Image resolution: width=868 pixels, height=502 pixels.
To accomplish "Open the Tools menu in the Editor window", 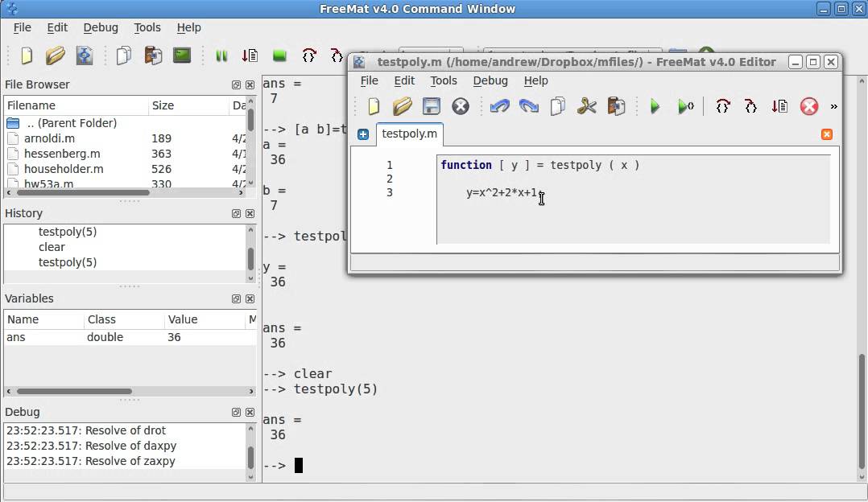I will click(444, 80).
